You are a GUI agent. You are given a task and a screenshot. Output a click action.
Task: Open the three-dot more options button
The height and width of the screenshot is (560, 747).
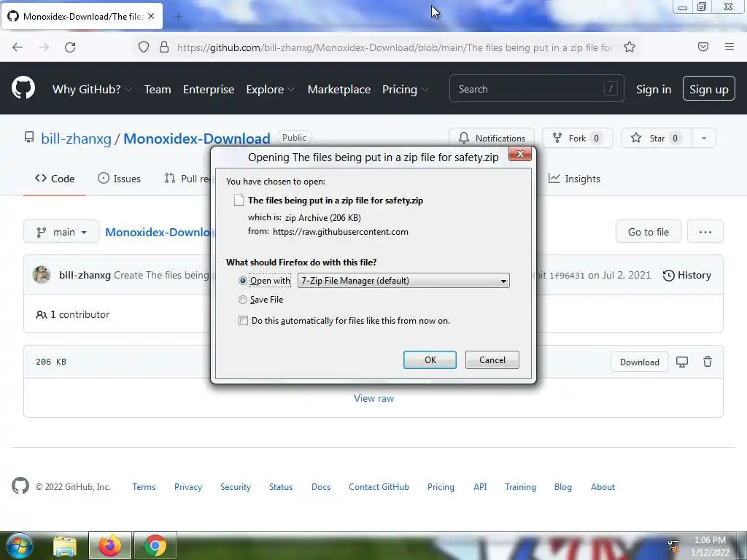point(705,232)
